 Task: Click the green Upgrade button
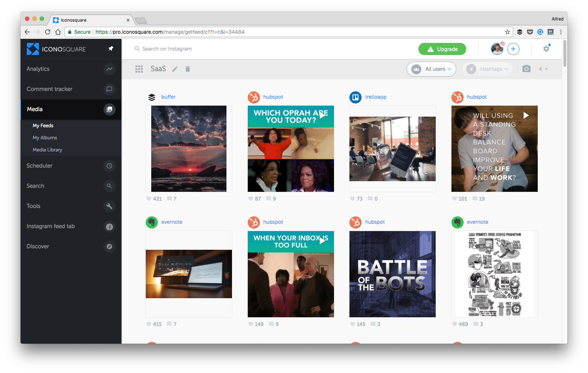442,49
